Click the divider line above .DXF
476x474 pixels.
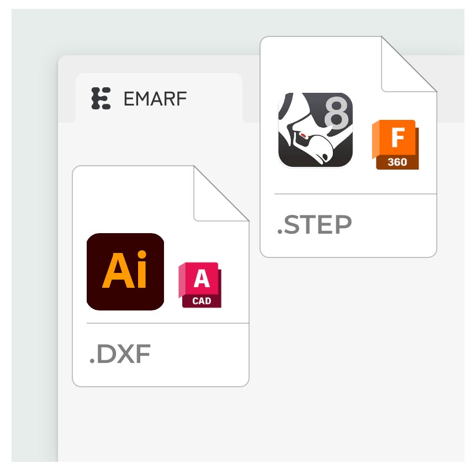pyautogui.click(x=167, y=323)
